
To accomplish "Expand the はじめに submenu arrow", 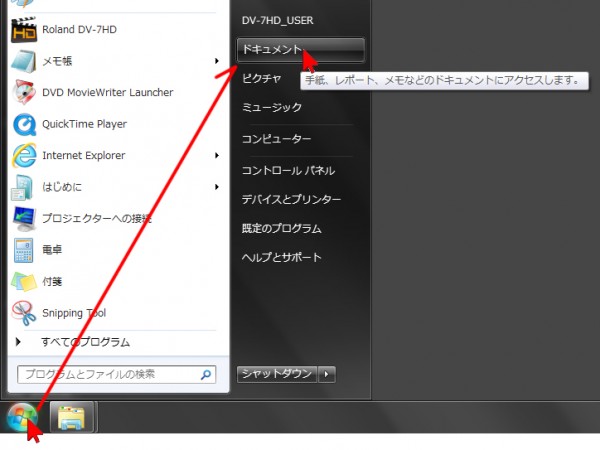I will coord(217,187).
